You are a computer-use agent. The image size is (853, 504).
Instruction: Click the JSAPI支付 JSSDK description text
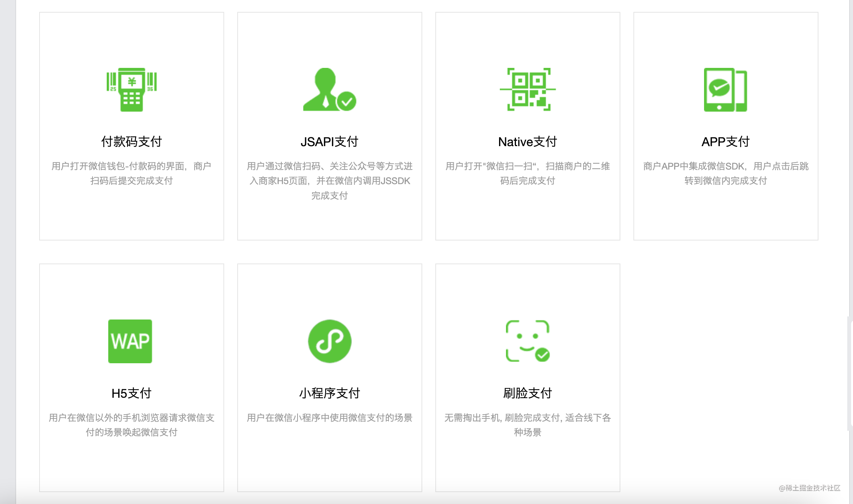329,181
